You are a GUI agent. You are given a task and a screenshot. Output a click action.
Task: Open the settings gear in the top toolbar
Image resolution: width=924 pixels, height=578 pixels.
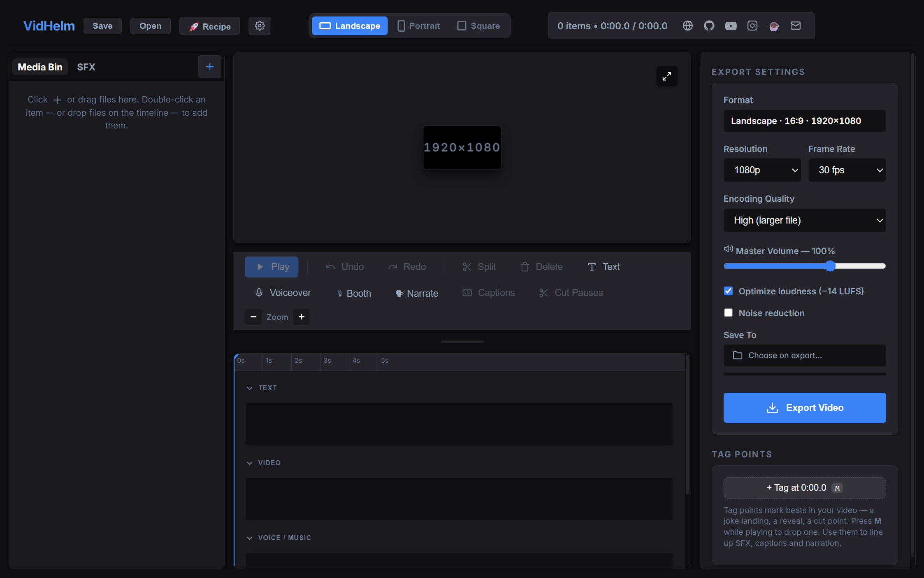260,26
